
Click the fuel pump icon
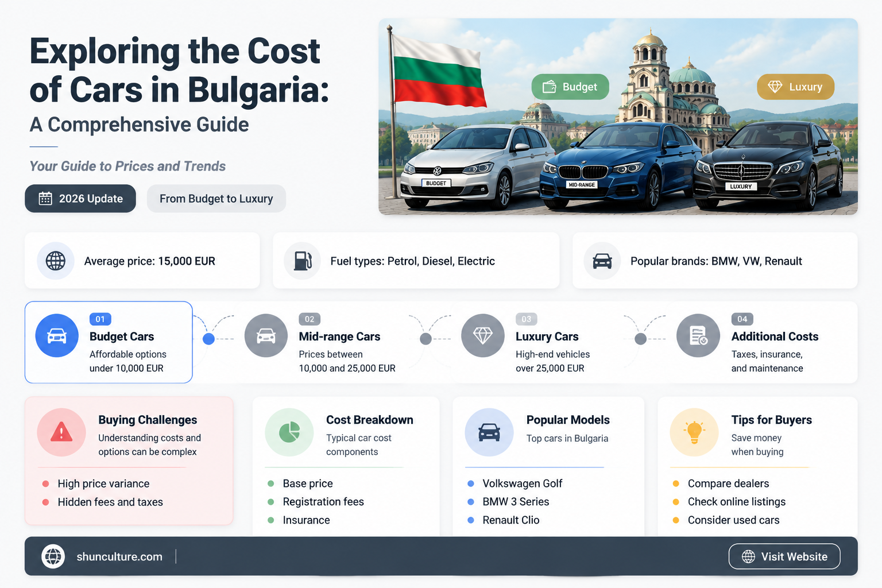(303, 261)
